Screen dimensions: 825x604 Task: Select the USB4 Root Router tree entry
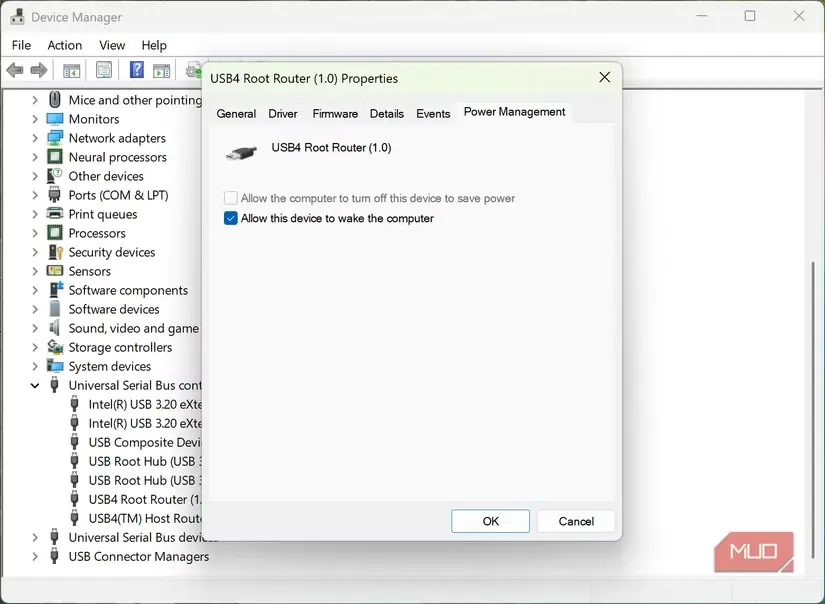tap(145, 499)
